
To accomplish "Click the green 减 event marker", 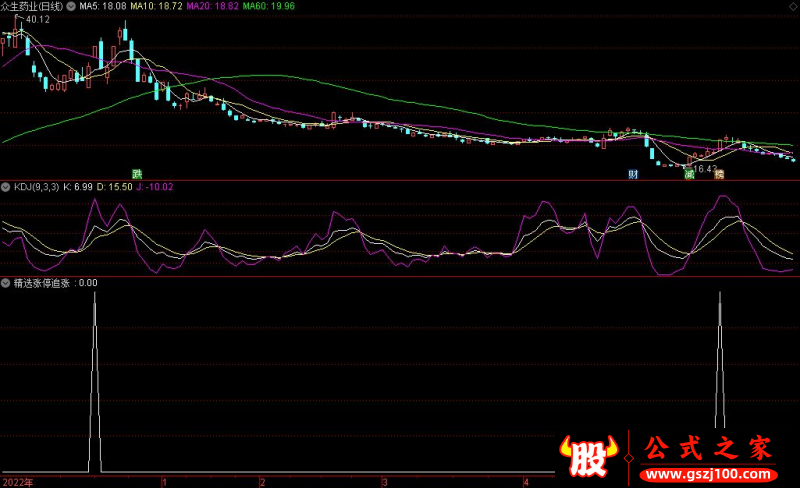I will (x=689, y=174).
